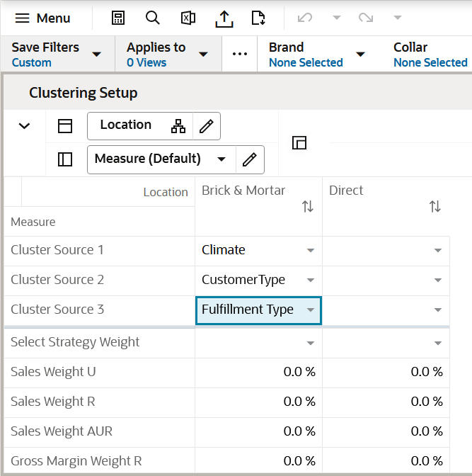Sort the Direct column

point(435,206)
